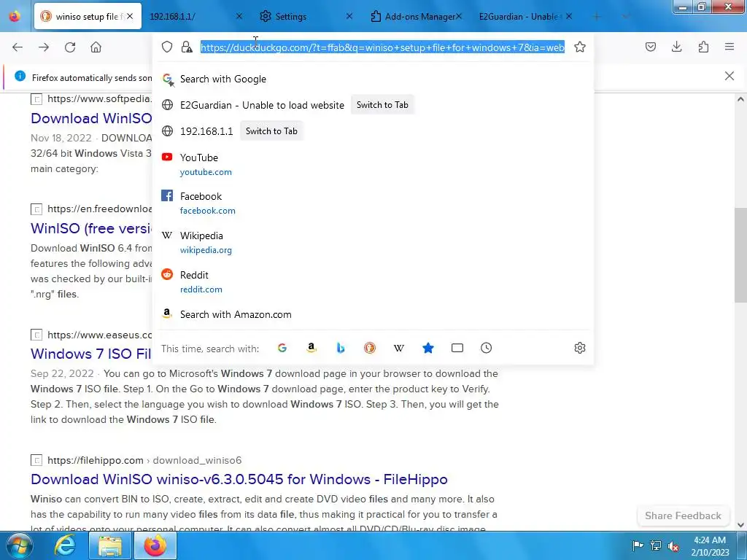Search this time with Amazon icon
Viewport: 747px width, 560px height.
click(x=311, y=348)
